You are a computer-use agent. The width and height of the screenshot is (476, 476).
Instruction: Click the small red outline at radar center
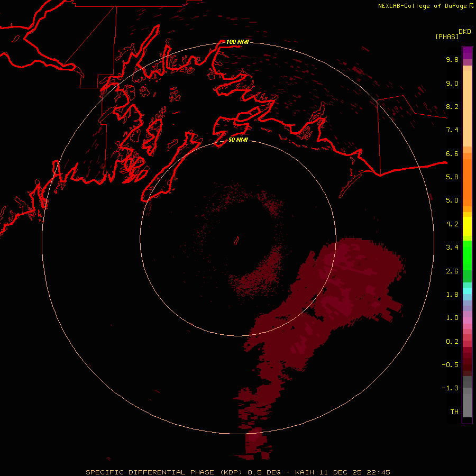click(236, 241)
